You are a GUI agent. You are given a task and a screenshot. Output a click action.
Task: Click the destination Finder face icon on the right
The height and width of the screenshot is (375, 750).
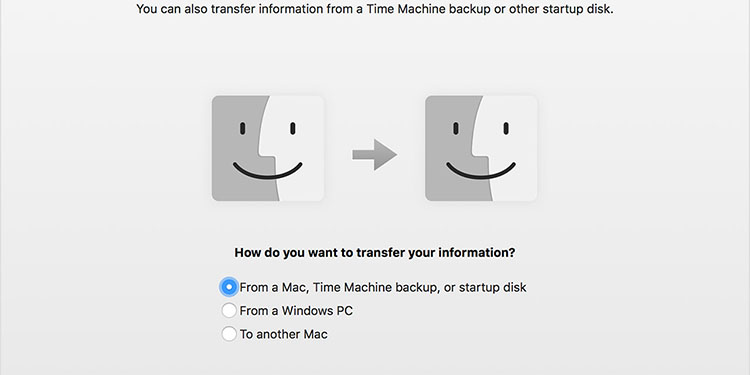coord(481,148)
